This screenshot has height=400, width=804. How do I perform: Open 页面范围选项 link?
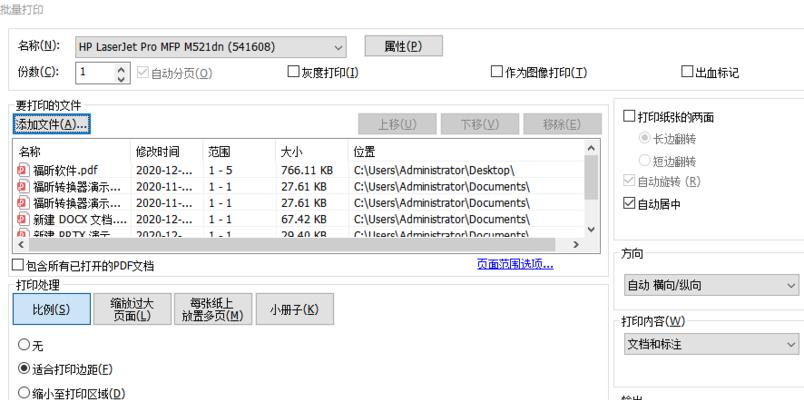(x=515, y=265)
